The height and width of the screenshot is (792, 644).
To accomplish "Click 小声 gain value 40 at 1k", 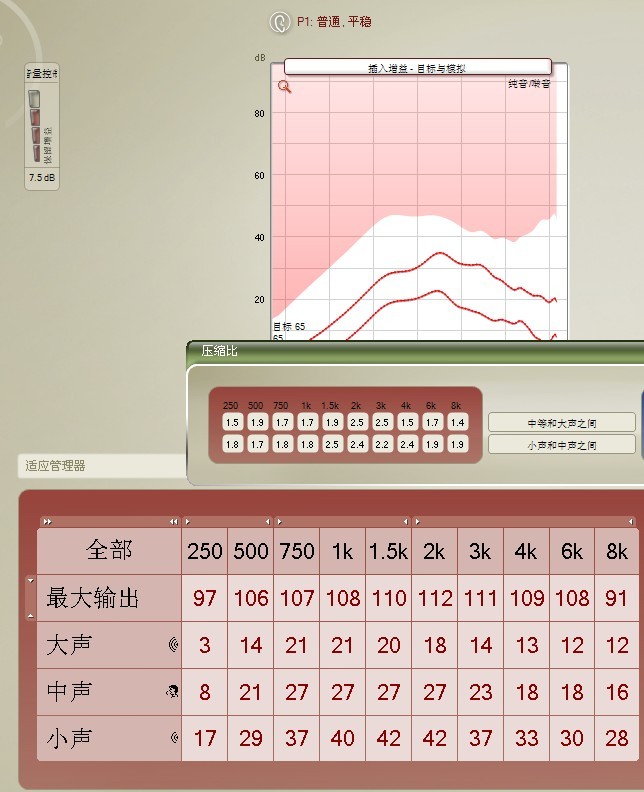I will tap(342, 738).
